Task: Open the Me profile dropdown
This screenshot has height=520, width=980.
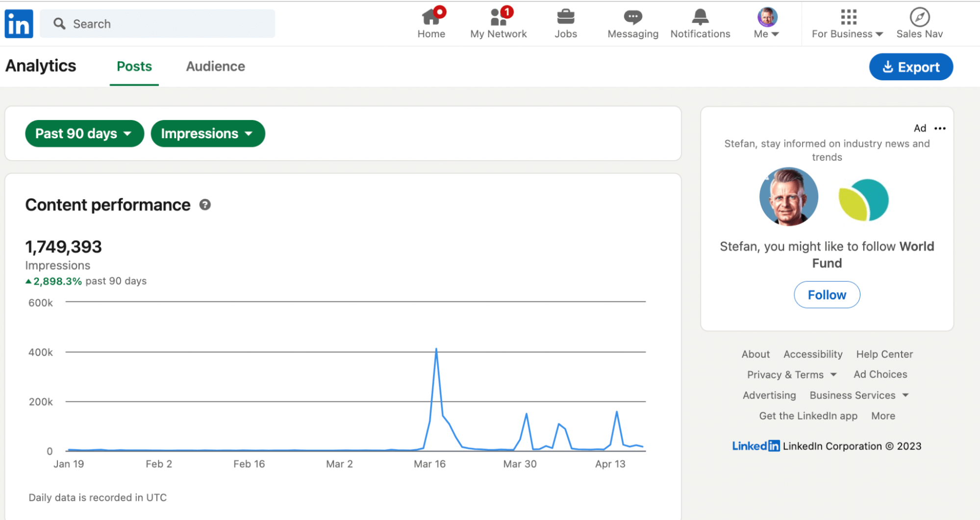Action: (767, 24)
